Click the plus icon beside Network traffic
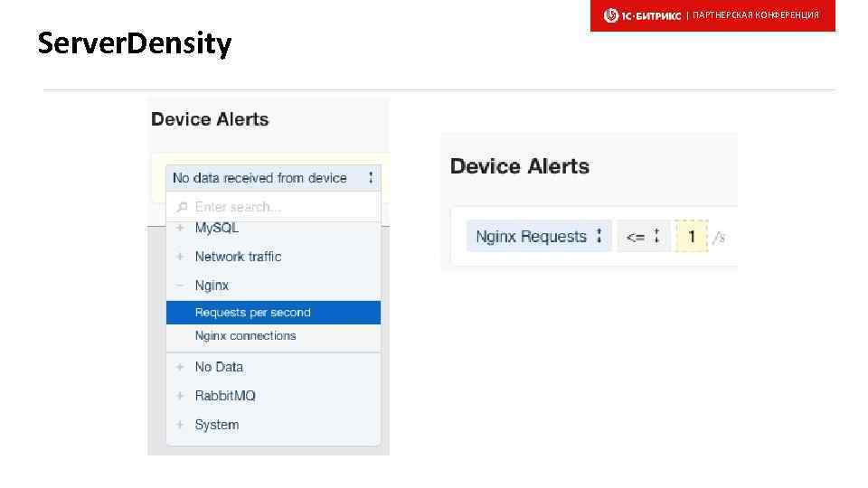The image size is (868, 488). pyautogui.click(x=181, y=257)
